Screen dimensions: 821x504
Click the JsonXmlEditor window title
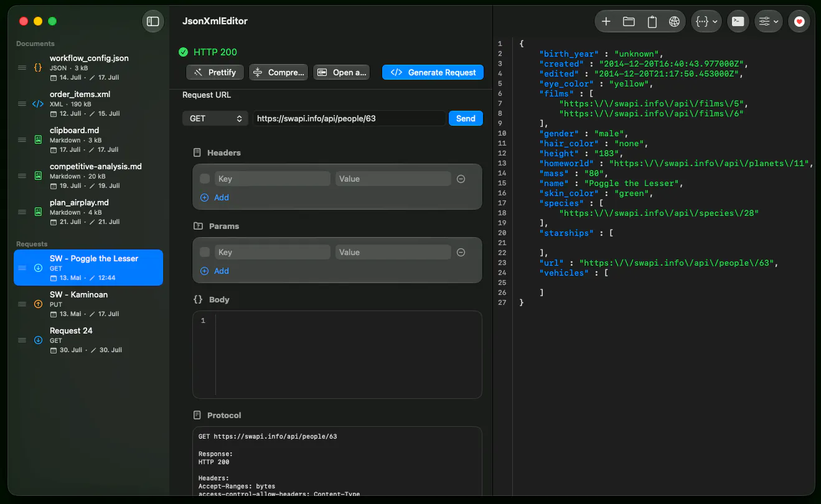215,21
